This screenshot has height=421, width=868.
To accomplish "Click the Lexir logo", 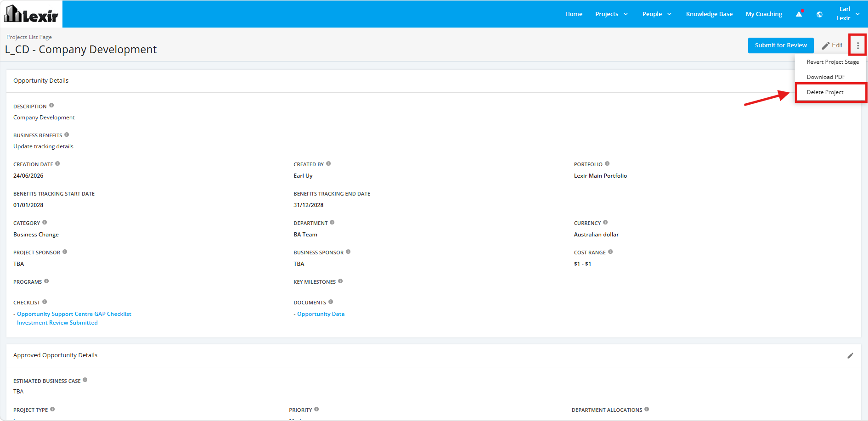I will pos(31,14).
